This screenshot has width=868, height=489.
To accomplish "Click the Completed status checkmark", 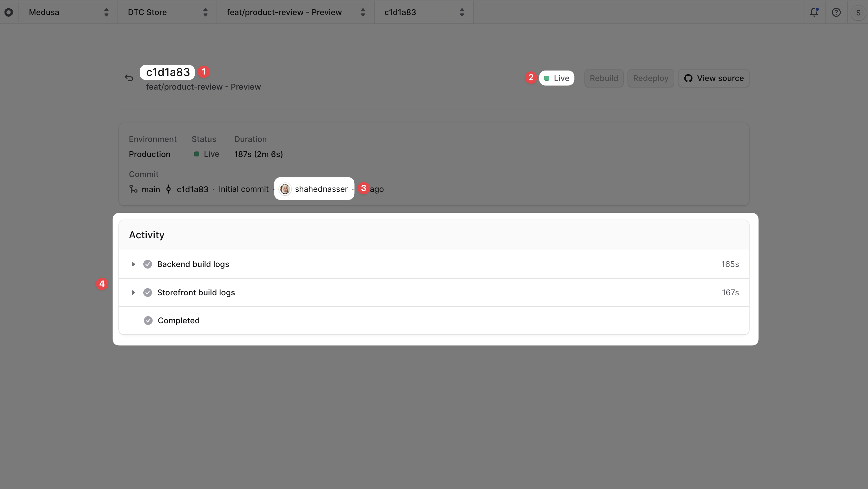I will pyautogui.click(x=148, y=320).
